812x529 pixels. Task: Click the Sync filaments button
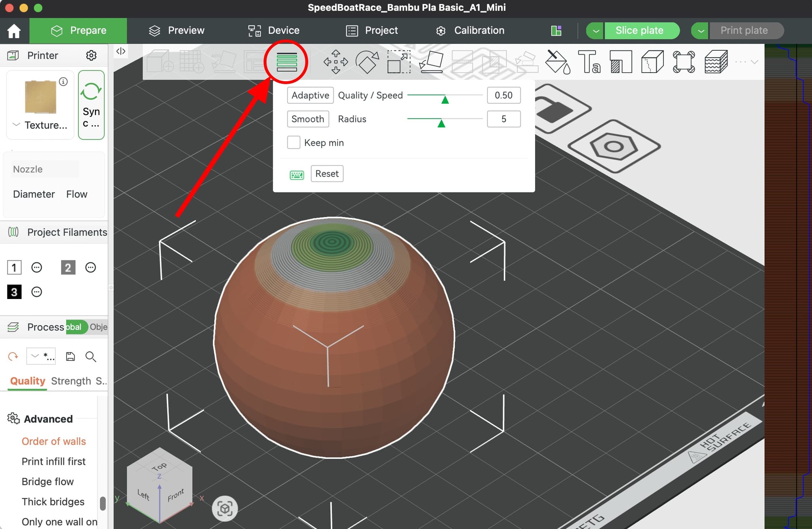pyautogui.click(x=91, y=105)
